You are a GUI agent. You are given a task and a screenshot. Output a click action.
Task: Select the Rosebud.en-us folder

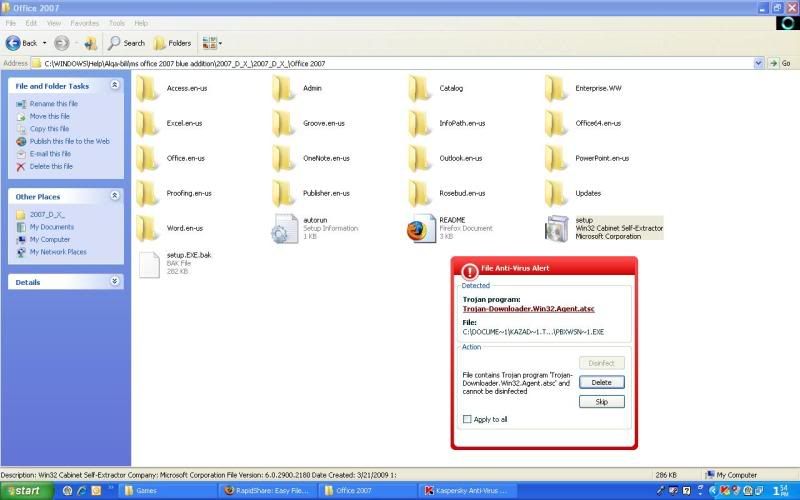pos(447,193)
